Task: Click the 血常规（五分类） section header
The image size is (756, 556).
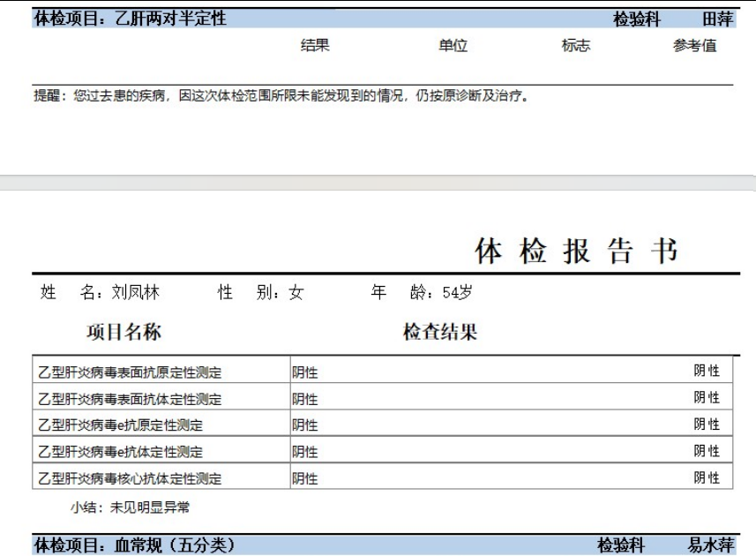Action: coord(134,546)
